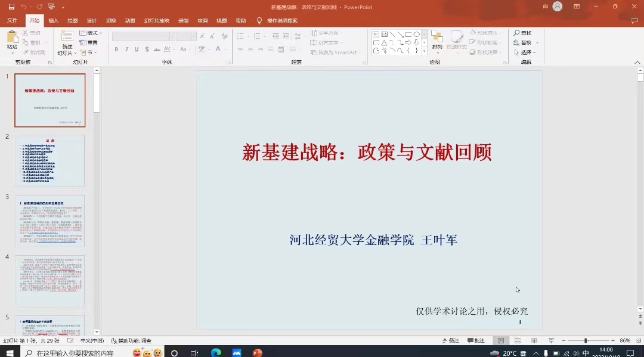Open the 形状填充 (Shape Fill) dropdown
This screenshot has width=644, height=357.
pyautogui.click(x=485, y=33)
